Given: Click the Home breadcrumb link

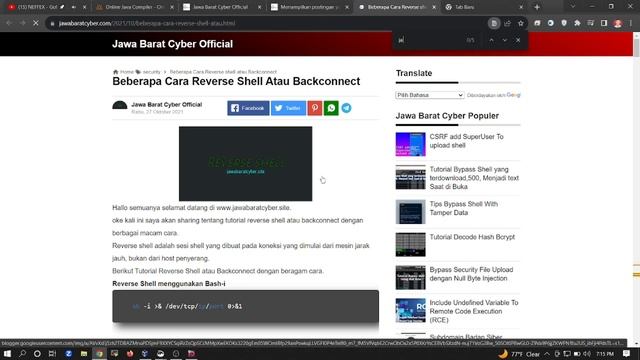Looking at the screenshot, I should coord(127,72).
